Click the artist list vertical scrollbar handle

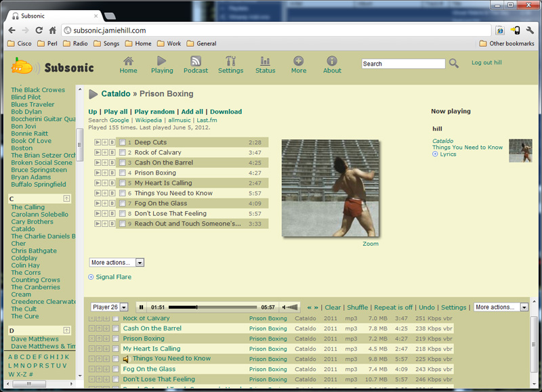[x=79, y=145]
